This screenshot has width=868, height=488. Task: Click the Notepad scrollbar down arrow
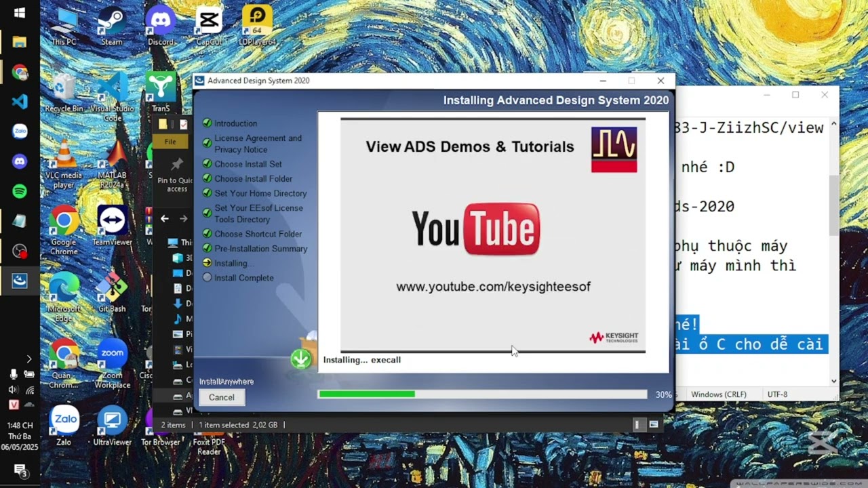[834, 381]
